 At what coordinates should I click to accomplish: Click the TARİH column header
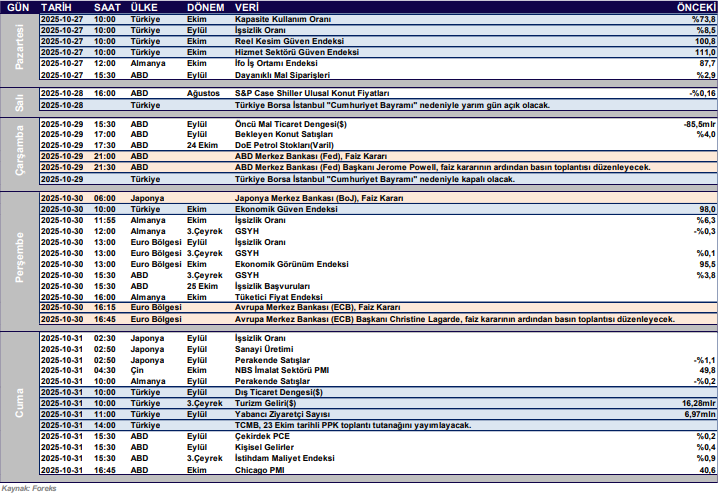[58, 7]
